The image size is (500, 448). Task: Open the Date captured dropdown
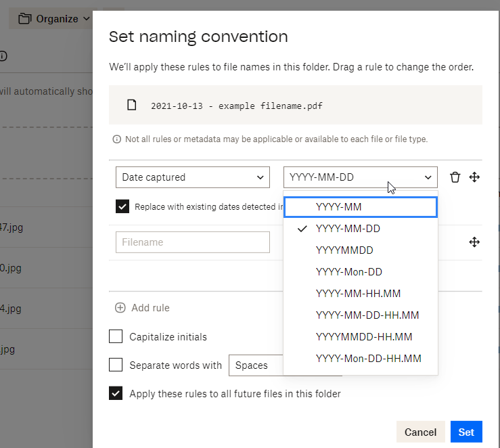(x=193, y=177)
